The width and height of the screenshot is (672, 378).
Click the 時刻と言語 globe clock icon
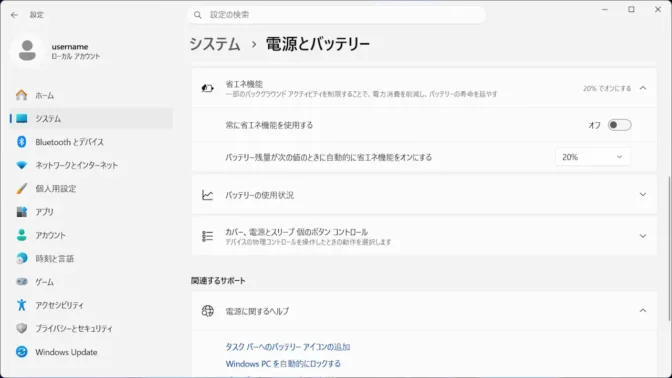[21, 258]
